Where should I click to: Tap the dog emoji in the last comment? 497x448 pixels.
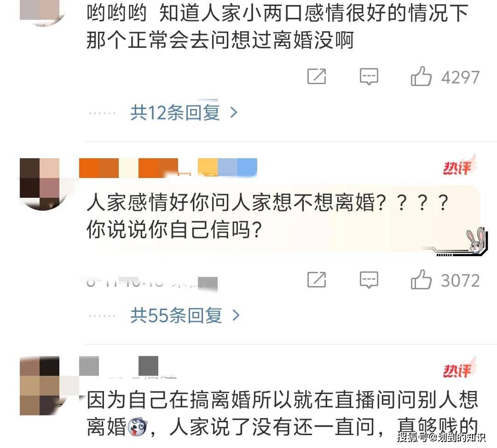(138, 426)
